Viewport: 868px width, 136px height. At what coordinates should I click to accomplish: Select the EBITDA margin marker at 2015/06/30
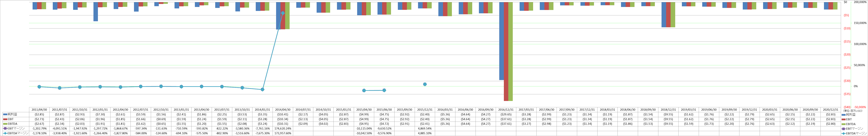pyautogui.click(x=384, y=90)
